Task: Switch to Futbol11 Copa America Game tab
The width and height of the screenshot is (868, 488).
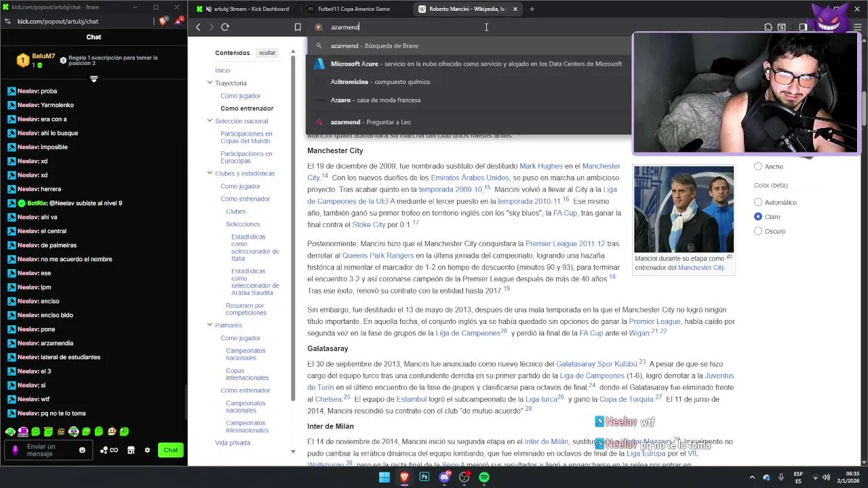Action: (354, 9)
